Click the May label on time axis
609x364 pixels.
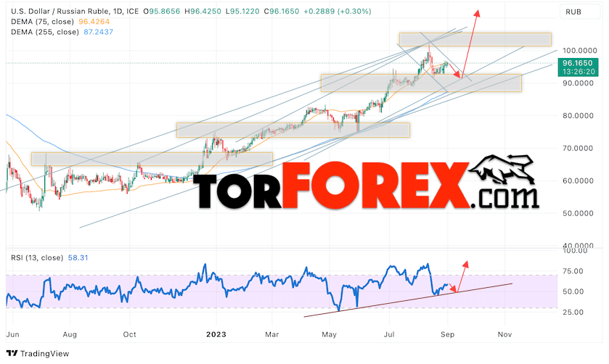click(x=329, y=334)
